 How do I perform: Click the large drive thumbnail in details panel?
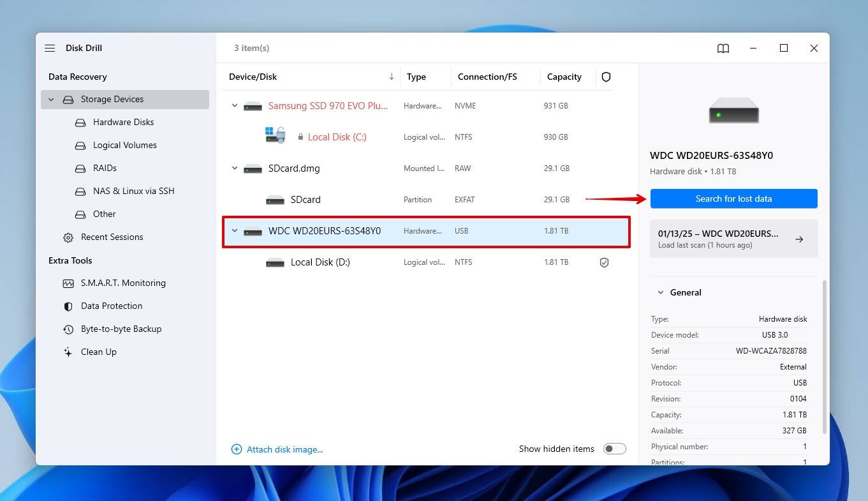click(x=733, y=110)
